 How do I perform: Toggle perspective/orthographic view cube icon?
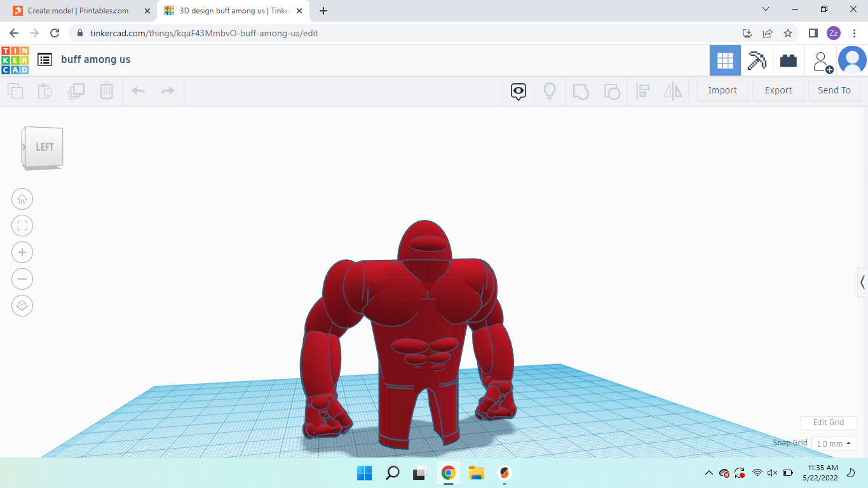[22, 306]
